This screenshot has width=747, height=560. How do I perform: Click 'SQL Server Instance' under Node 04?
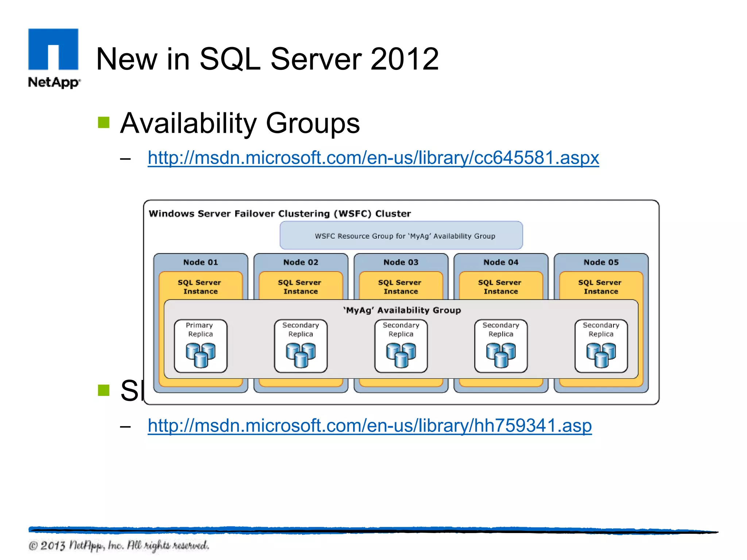tap(500, 287)
